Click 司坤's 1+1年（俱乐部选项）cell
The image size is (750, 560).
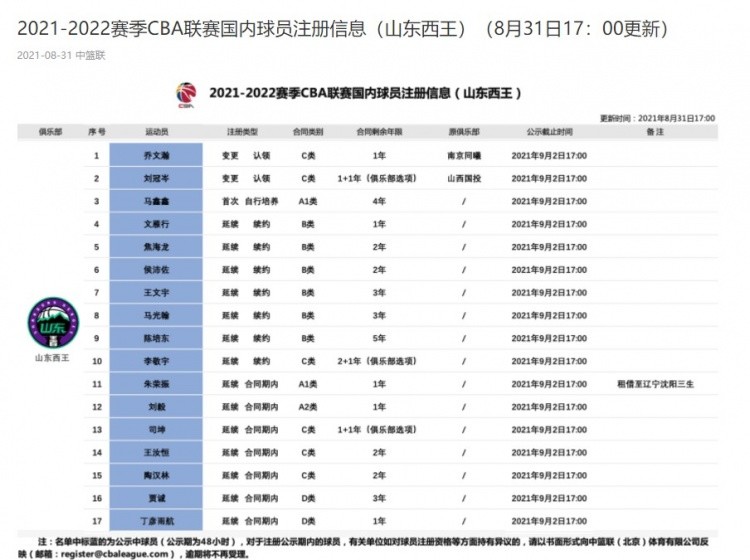tap(377, 429)
